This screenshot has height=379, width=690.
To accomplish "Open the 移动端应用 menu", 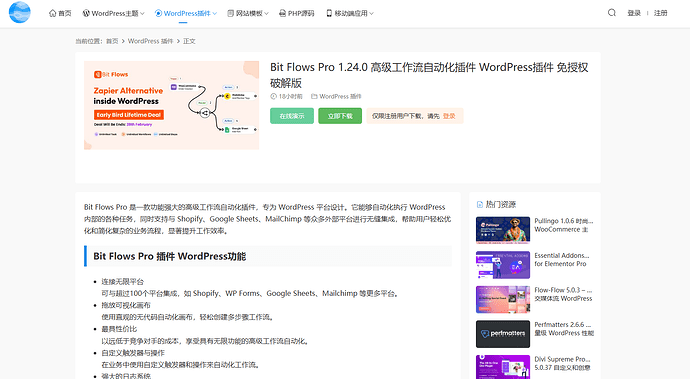I will click(350, 13).
